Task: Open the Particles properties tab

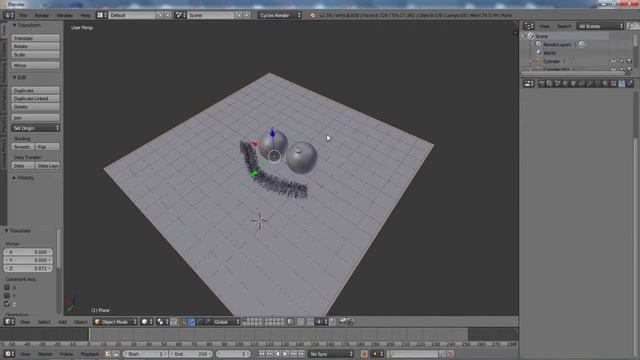Action: 622,84
